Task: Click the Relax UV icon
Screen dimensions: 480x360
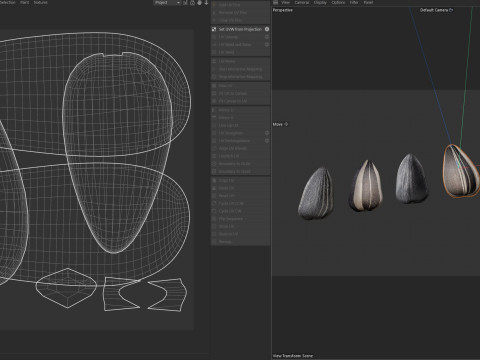Action: click(214, 86)
